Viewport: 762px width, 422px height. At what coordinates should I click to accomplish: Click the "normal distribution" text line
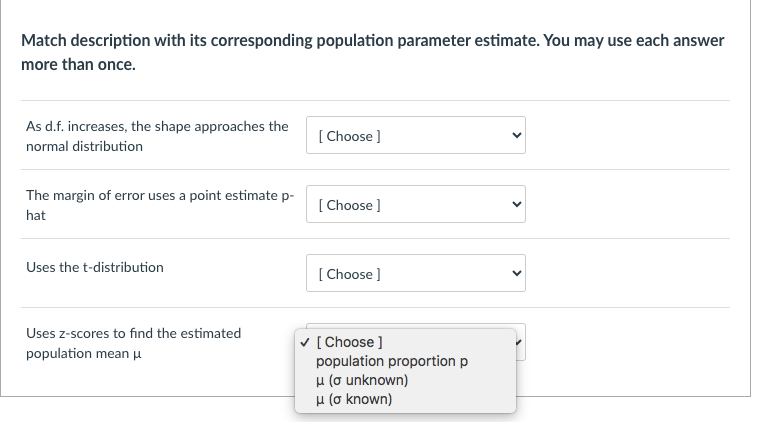(x=84, y=146)
